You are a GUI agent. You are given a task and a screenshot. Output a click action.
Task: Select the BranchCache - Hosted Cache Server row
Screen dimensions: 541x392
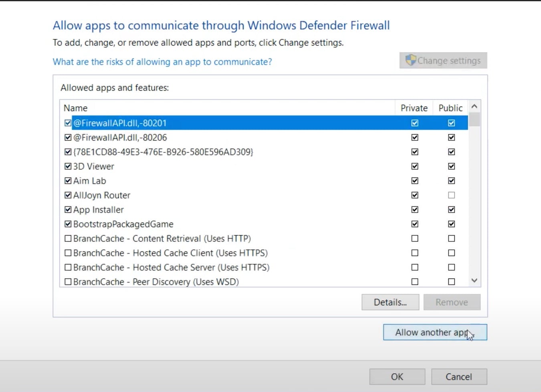pos(171,267)
